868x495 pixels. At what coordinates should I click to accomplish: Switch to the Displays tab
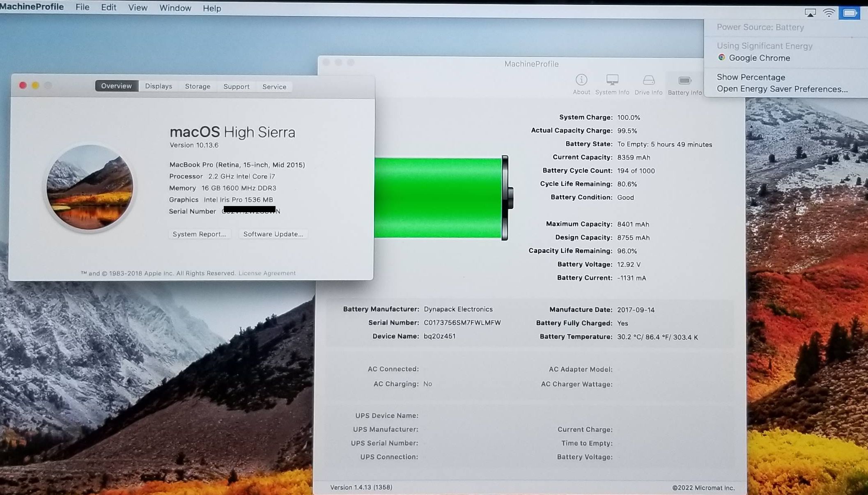tap(158, 86)
